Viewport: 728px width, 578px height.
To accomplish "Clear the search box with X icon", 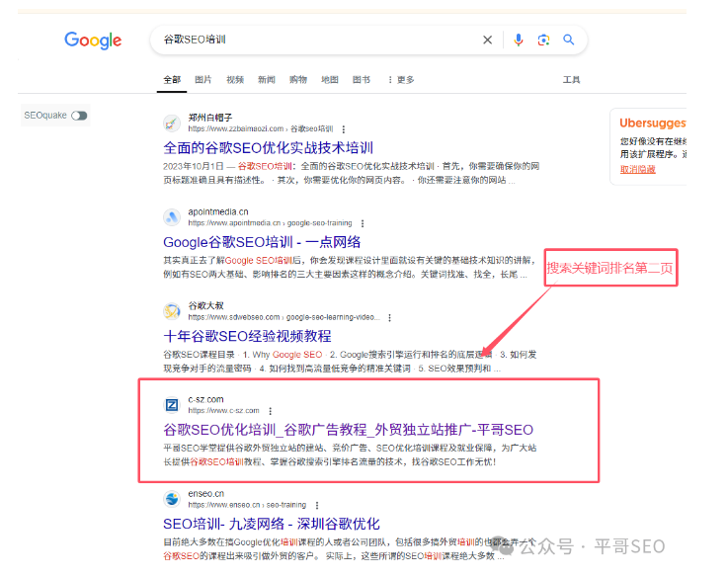I will click(x=487, y=41).
